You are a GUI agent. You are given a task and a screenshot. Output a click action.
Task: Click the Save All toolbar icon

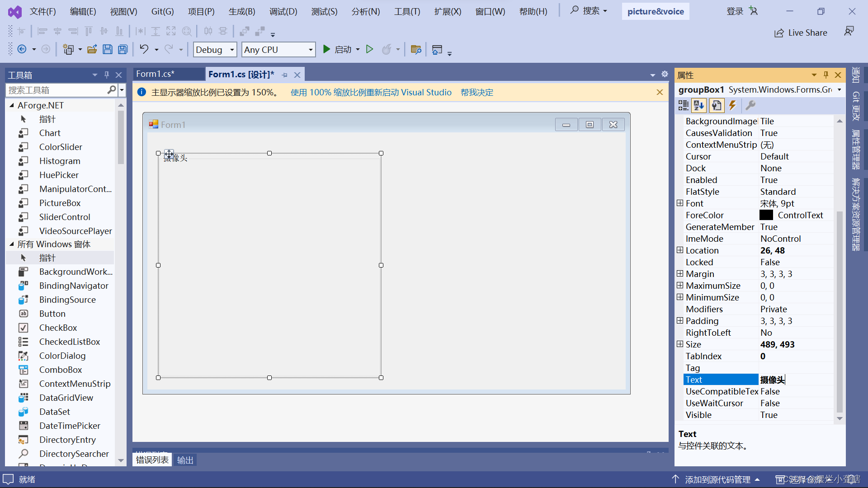(x=123, y=50)
